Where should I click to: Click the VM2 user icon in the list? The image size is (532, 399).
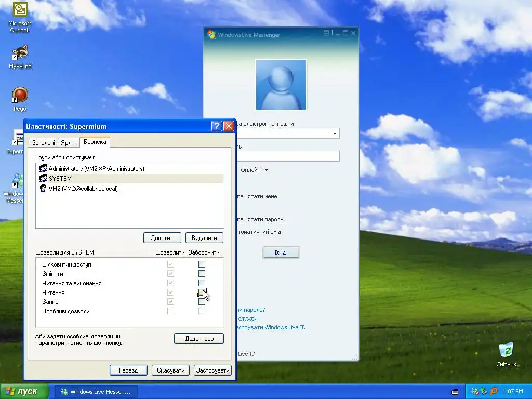[43, 188]
